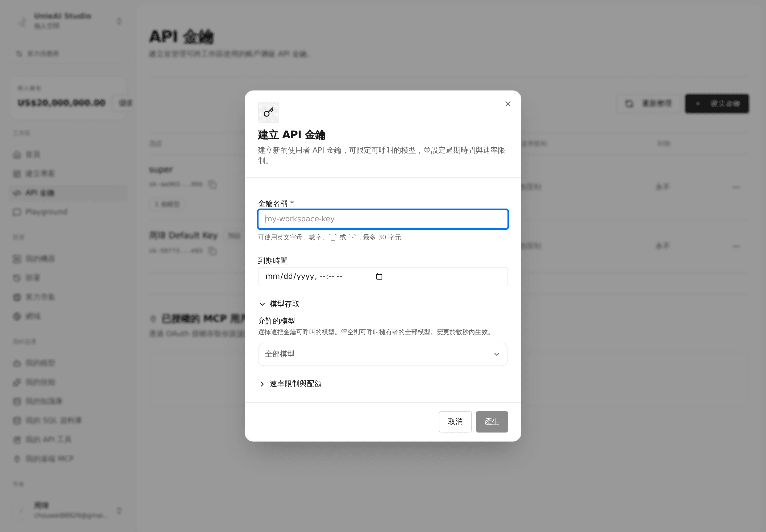Click the 到期時間 date-time field
The width and height of the screenshot is (766, 532).
[x=383, y=276]
